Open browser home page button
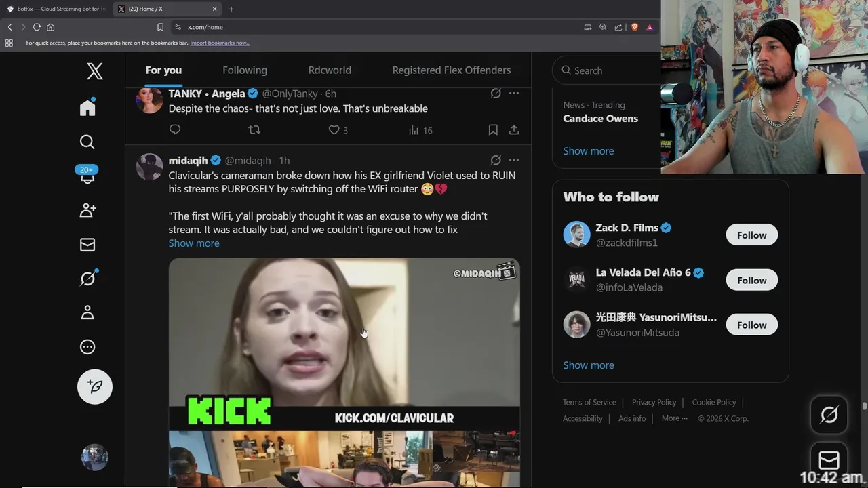This screenshot has height=488, width=868. tap(50, 27)
